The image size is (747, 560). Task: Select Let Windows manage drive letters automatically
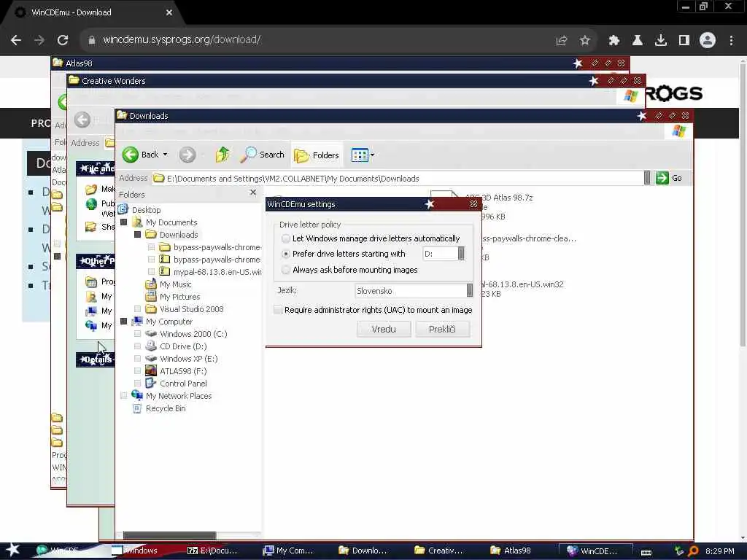(x=286, y=238)
